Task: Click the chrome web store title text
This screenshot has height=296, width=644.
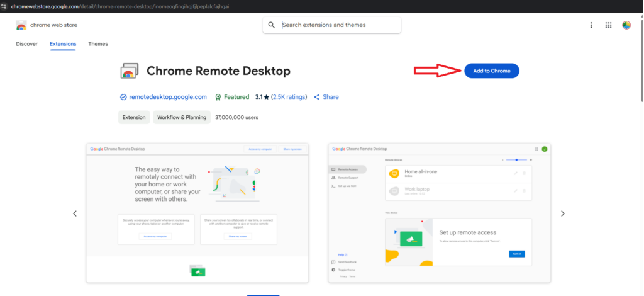Action: coord(54,25)
